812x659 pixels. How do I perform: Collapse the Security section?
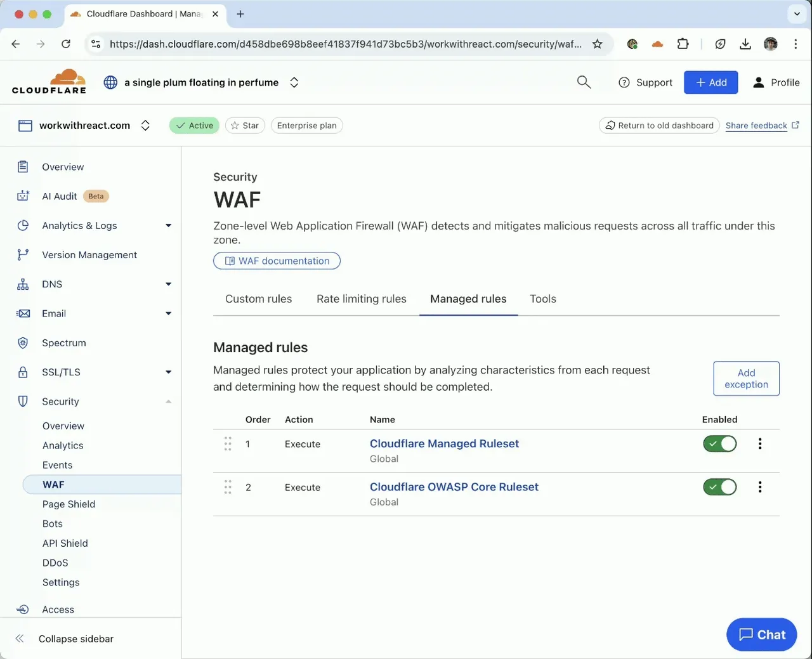[168, 401]
